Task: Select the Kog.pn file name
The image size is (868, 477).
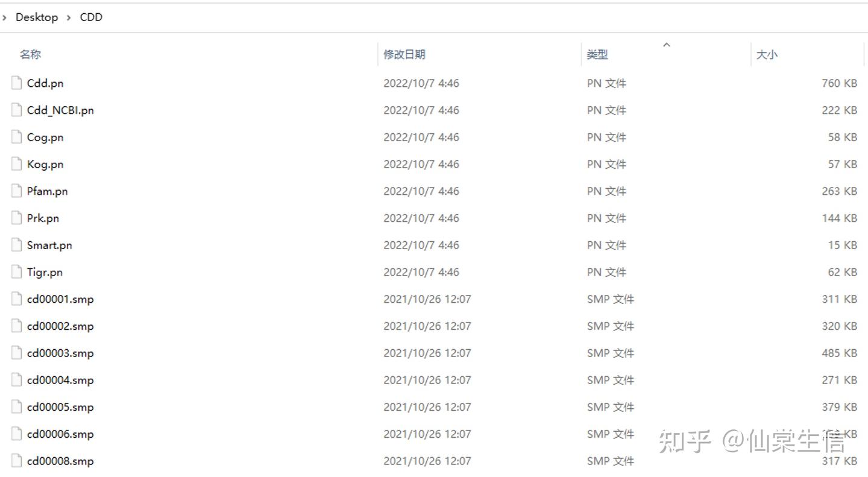Action: (45, 165)
